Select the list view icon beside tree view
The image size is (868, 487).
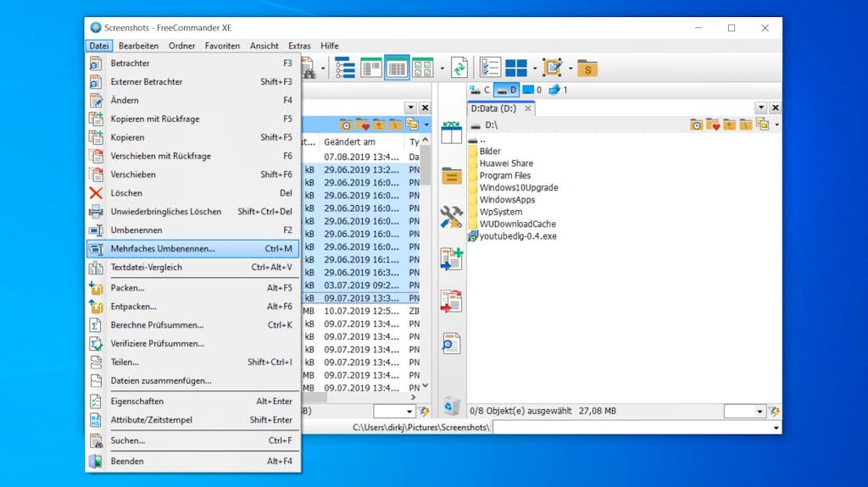click(x=371, y=69)
